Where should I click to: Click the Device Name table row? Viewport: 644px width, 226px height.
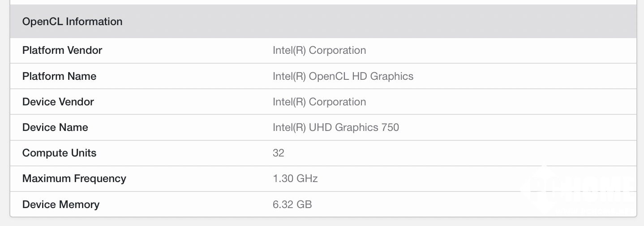click(x=323, y=127)
